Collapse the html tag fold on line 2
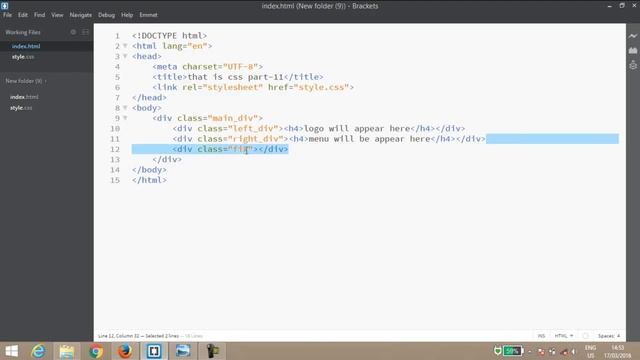640x360 pixels. (125, 46)
